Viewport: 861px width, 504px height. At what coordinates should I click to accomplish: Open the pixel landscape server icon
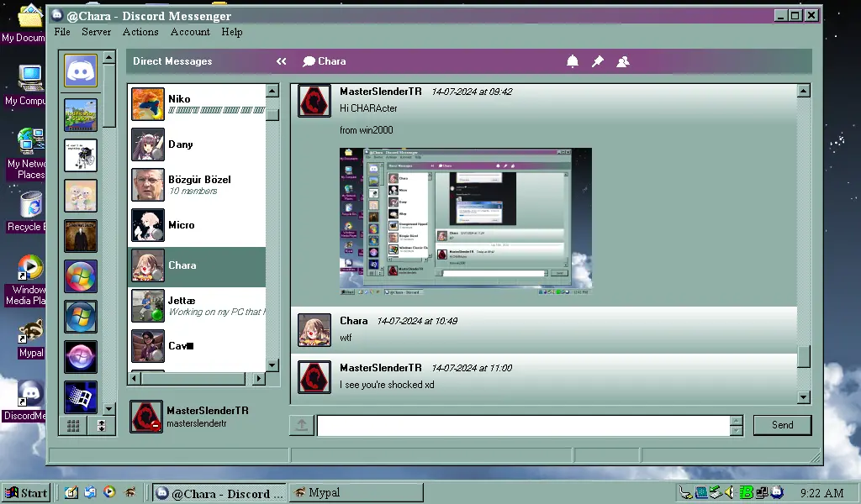pyautogui.click(x=81, y=114)
